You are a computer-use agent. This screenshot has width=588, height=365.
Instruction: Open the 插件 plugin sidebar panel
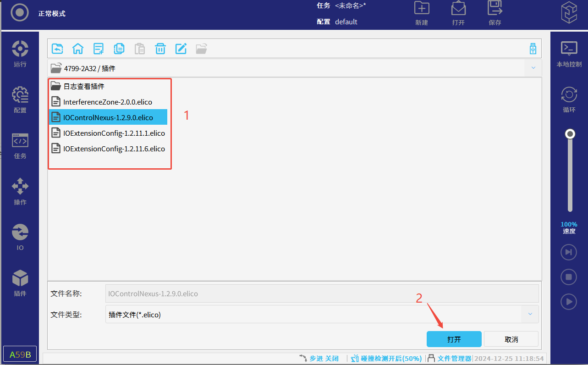(20, 283)
